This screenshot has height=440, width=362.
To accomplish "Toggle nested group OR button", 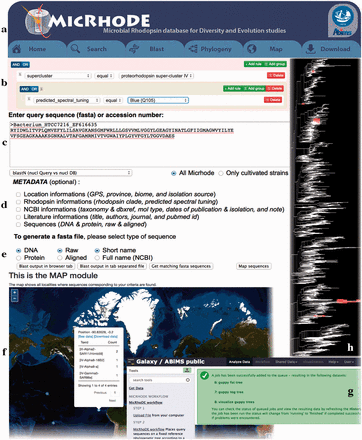I will tap(34, 89).
